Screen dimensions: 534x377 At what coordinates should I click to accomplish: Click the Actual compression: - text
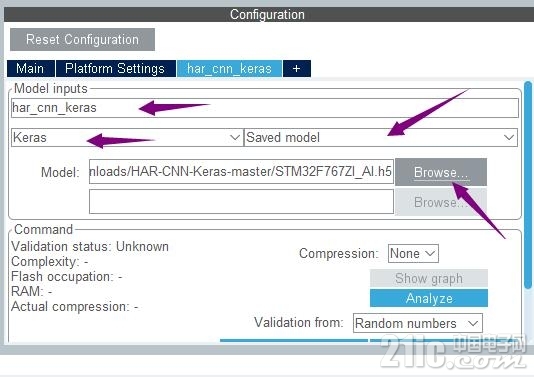[x=75, y=307]
